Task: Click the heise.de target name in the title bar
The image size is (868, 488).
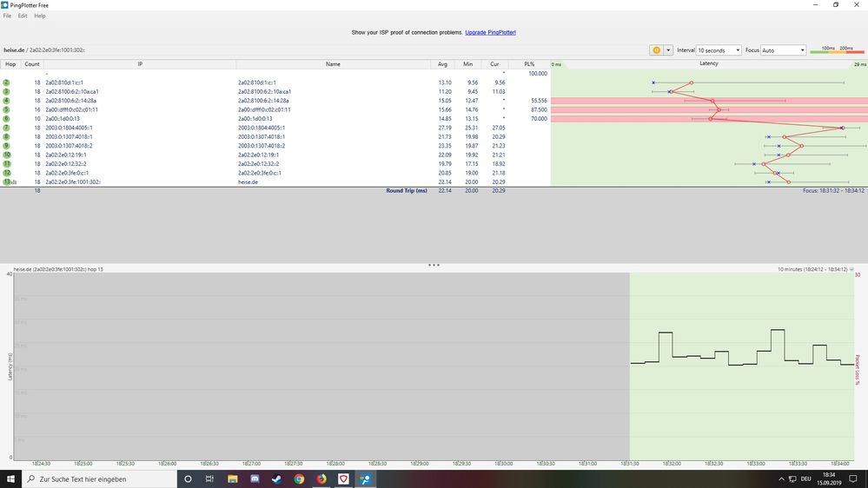Action: [14, 49]
